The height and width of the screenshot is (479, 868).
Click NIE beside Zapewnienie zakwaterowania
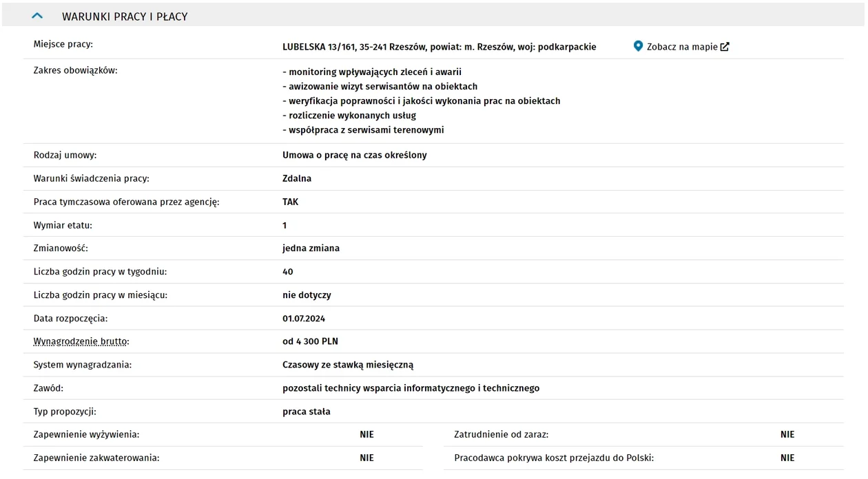[366, 458]
